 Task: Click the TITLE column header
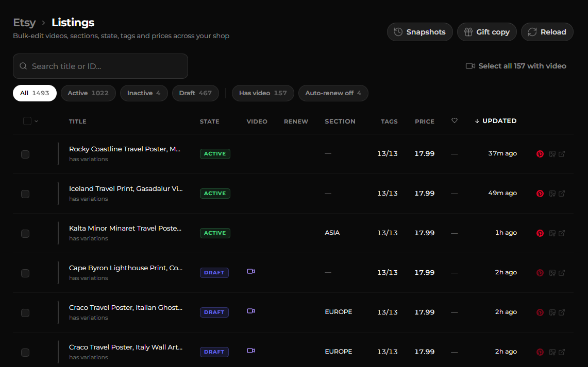[78, 121]
